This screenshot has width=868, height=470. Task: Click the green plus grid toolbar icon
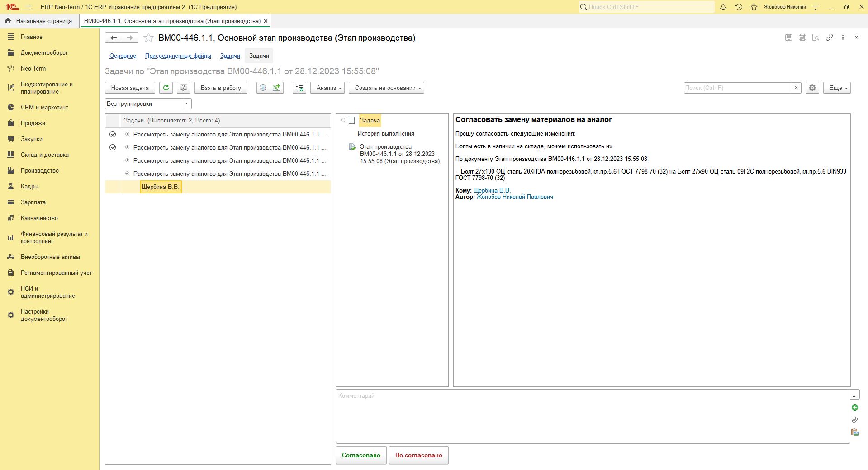pos(277,88)
